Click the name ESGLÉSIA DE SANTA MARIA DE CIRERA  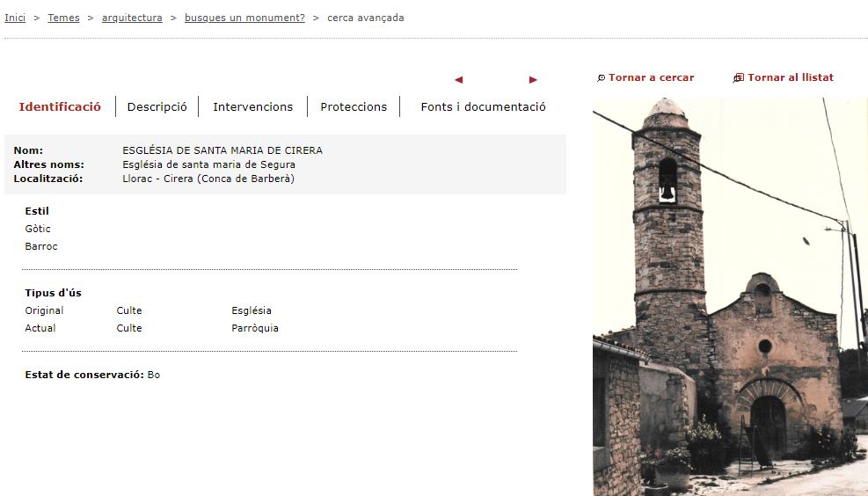click(222, 150)
